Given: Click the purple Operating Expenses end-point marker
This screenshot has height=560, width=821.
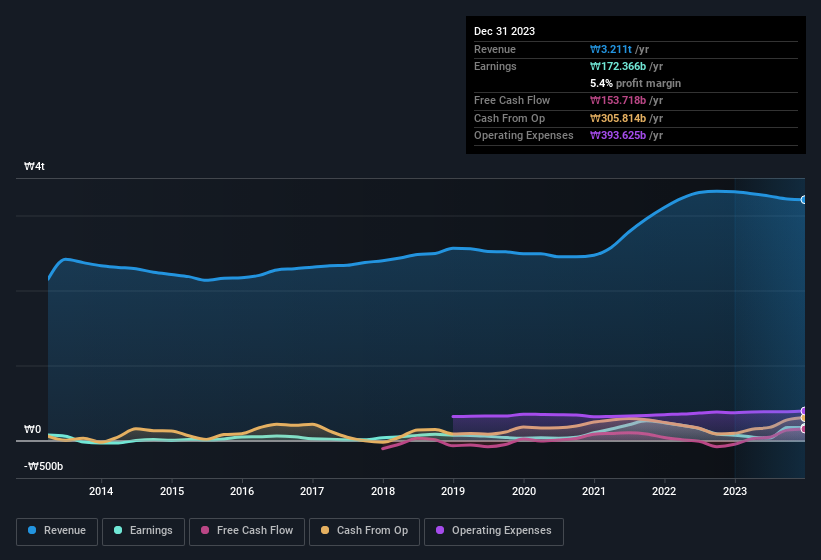Looking at the screenshot, I should pyautogui.click(x=804, y=411).
